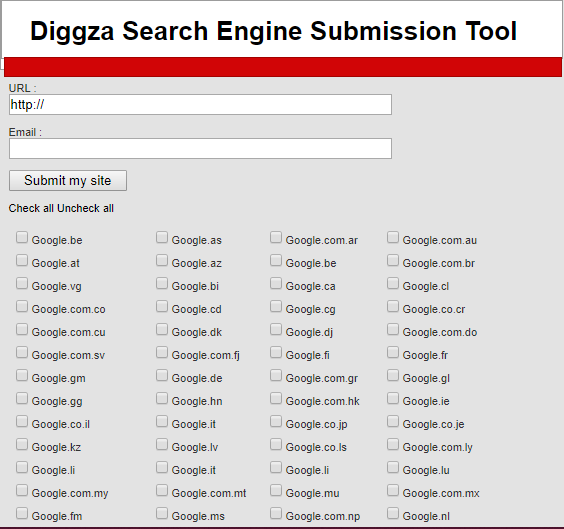Click the URL input field

pyautogui.click(x=200, y=105)
